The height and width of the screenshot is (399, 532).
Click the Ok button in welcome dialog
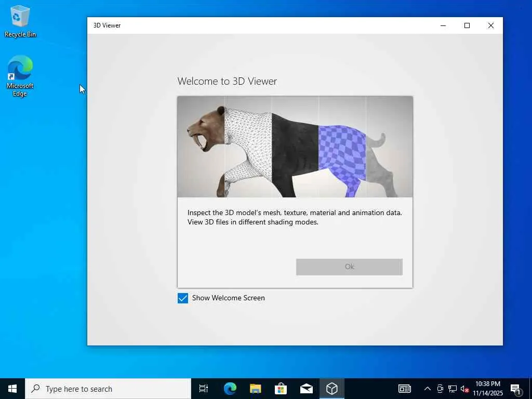click(349, 267)
